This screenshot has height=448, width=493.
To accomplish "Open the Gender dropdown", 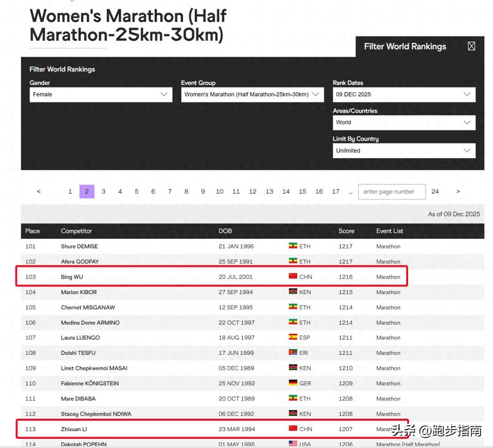I will pyautogui.click(x=101, y=95).
